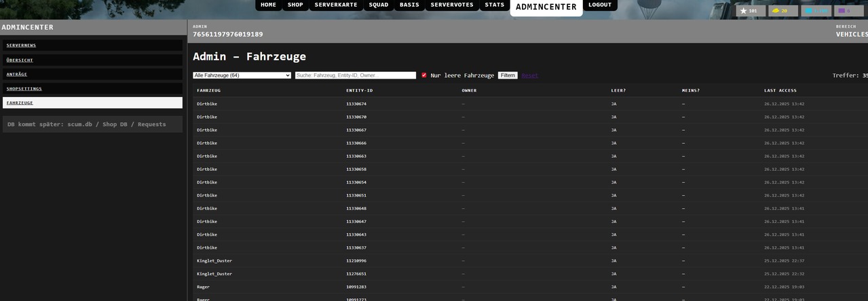Open the Stats menu item
The height and width of the screenshot is (301, 868).
pos(495,5)
